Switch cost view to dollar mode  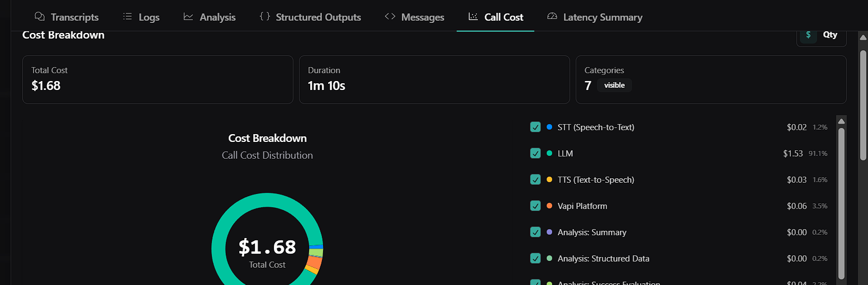(808, 35)
